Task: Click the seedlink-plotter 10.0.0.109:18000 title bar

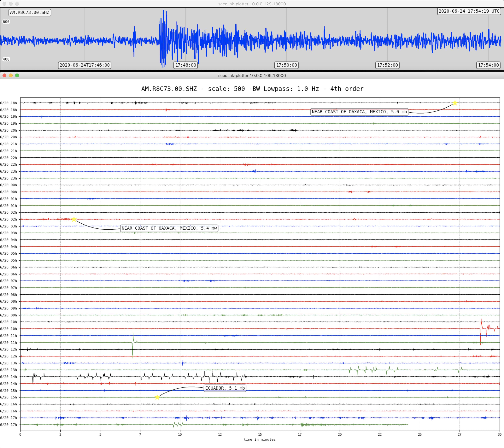Action: (x=252, y=76)
